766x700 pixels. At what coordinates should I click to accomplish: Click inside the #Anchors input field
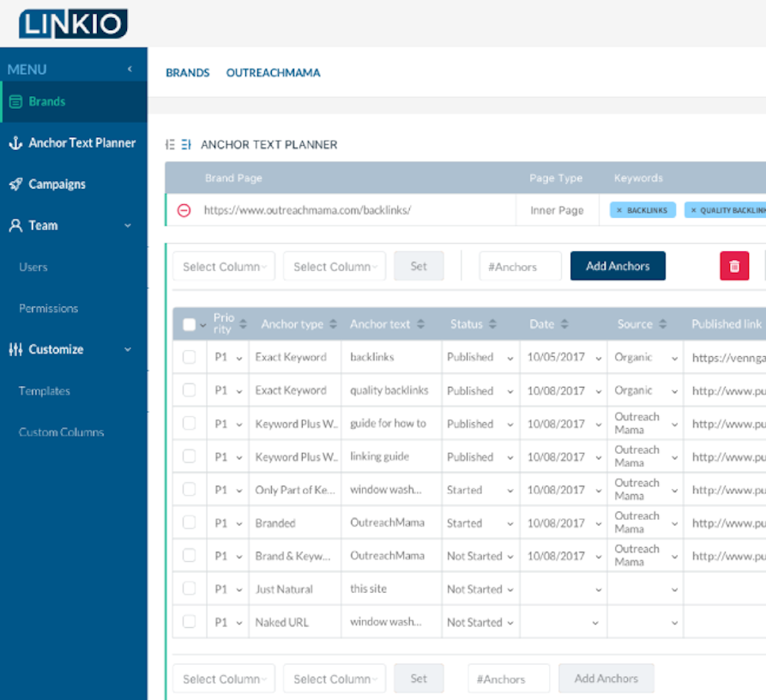[520, 266]
